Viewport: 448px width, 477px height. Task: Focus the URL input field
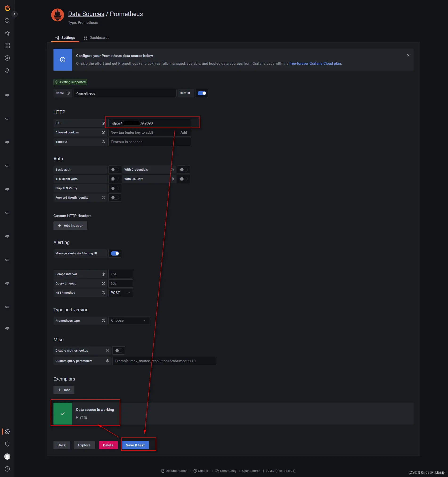click(x=150, y=123)
